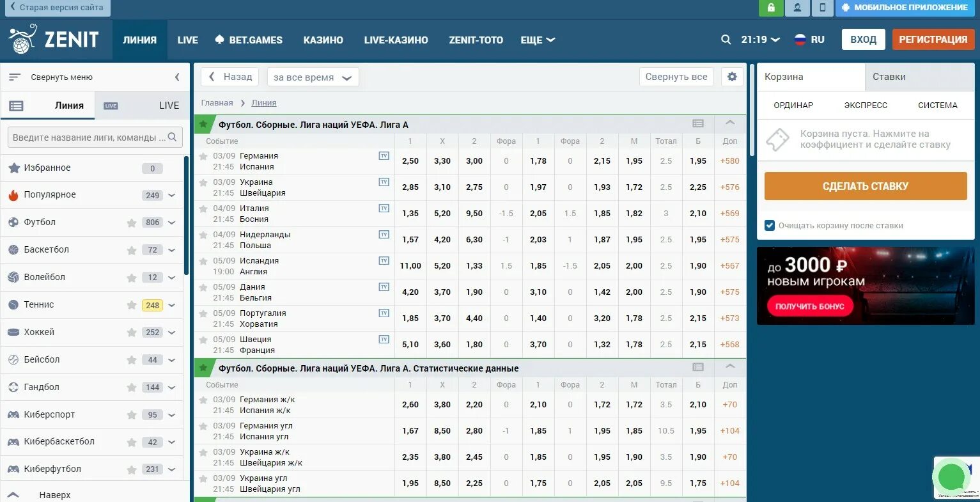This screenshot has width=980, height=502.
Task: Switch sidebar to LIVE tab
Action: [143, 106]
